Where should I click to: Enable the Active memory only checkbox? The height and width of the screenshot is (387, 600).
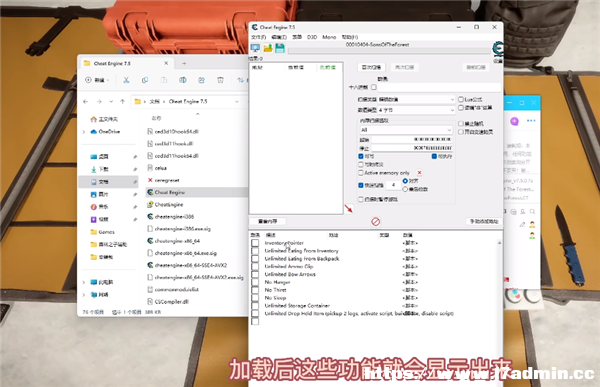tap(360, 173)
